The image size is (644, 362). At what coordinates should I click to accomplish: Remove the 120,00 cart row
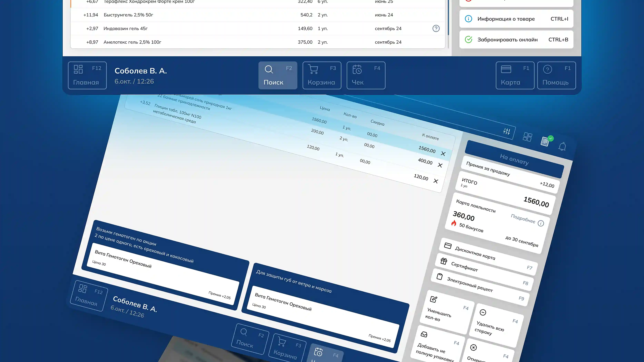(436, 181)
